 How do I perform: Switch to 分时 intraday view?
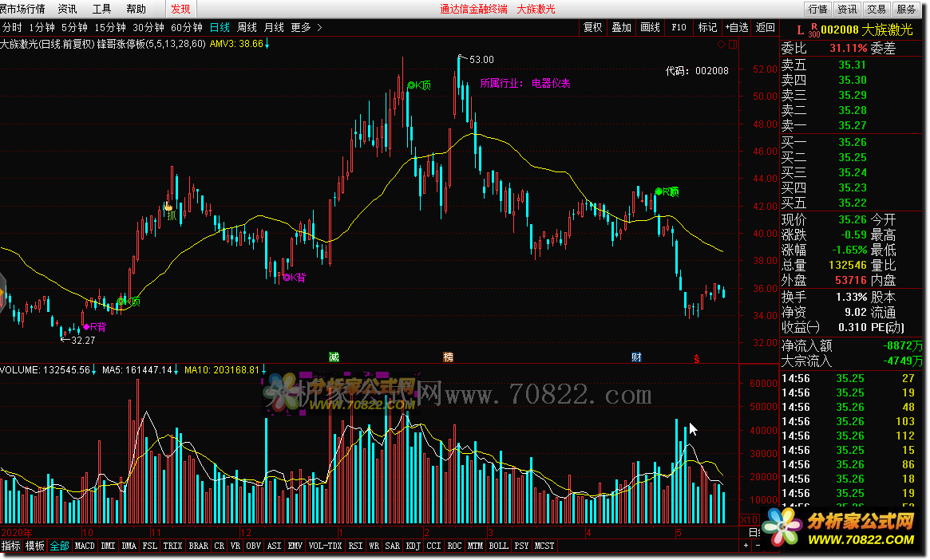pyautogui.click(x=12, y=27)
